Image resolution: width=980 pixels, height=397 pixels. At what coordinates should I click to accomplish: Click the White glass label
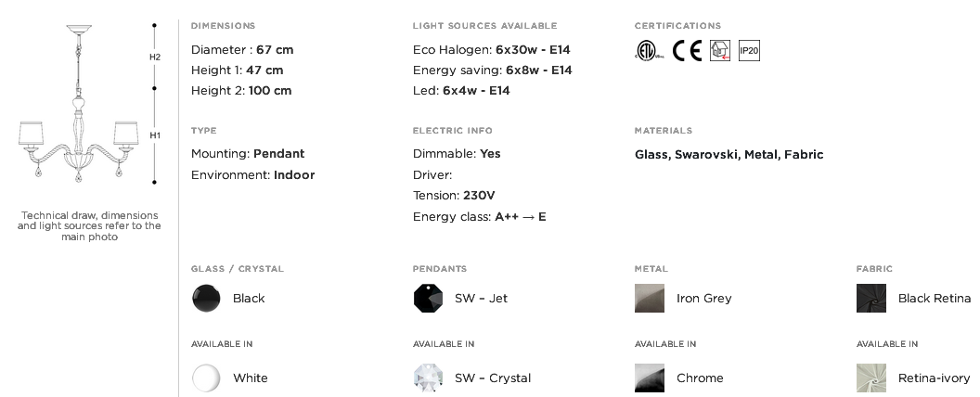pyautogui.click(x=250, y=378)
